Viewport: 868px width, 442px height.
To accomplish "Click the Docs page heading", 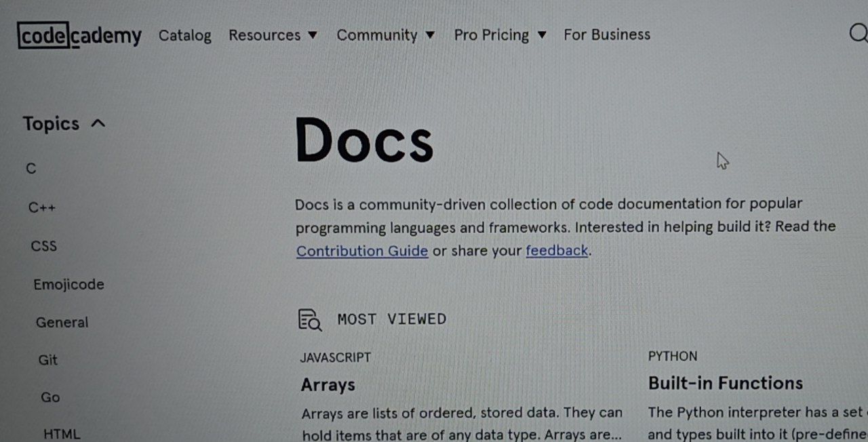I will coord(364,141).
